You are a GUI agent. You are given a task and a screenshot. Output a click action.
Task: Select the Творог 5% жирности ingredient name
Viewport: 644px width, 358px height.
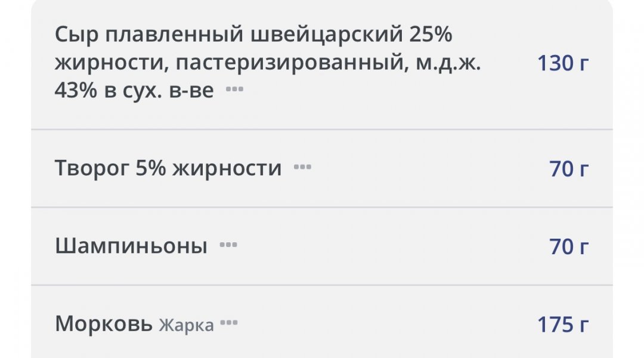coord(168,168)
